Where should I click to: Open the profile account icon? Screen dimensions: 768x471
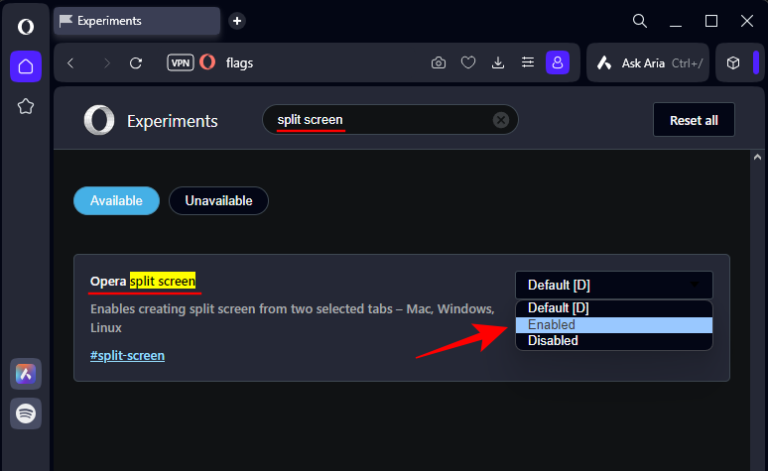point(557,63)
